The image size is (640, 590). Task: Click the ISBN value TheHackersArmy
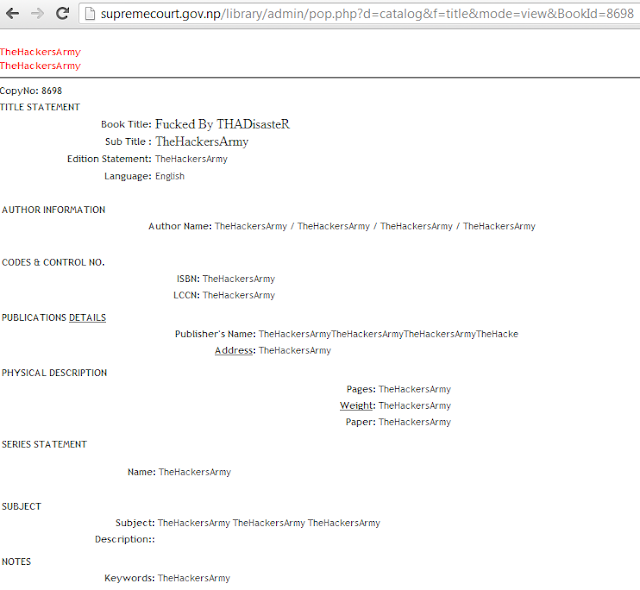point(239,279)
